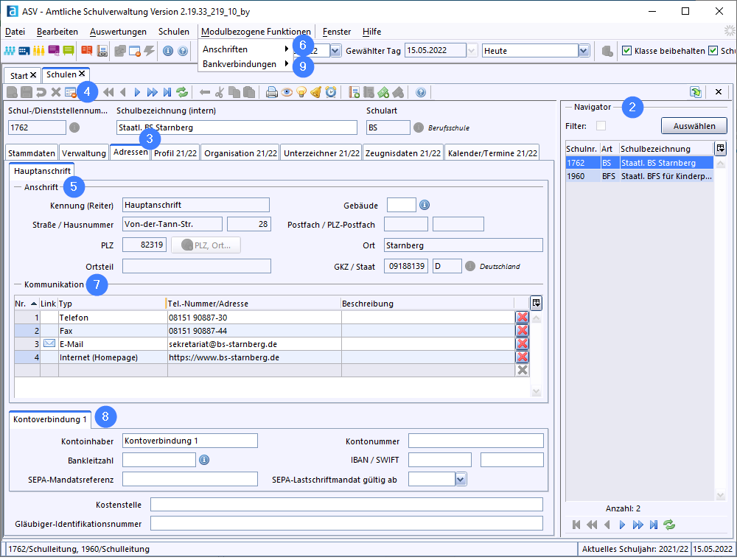
Task: Click the light bulb icon
Action: (x=301, y=92)
